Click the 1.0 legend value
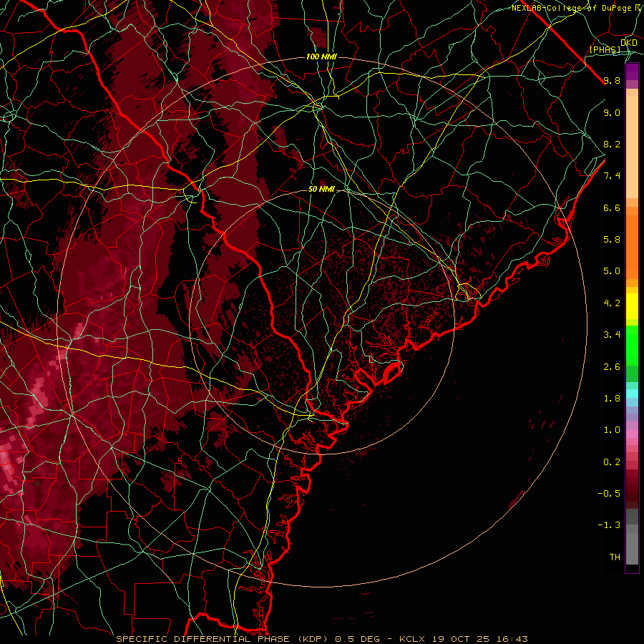The width and height of the screenshot is (644, 644). pos(612,430)
